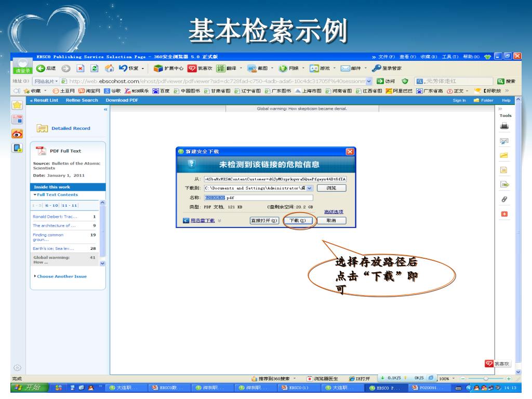Image resolution: width=532 pixels, height=399 pixels.
Task: Click Open Directly button in dialog
Action: [264, 220]
